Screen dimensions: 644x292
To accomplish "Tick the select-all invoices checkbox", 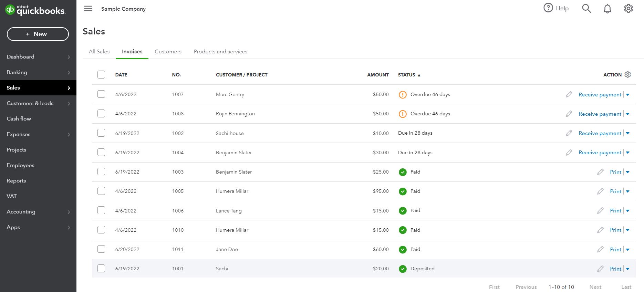I will (x=101, y=75).
